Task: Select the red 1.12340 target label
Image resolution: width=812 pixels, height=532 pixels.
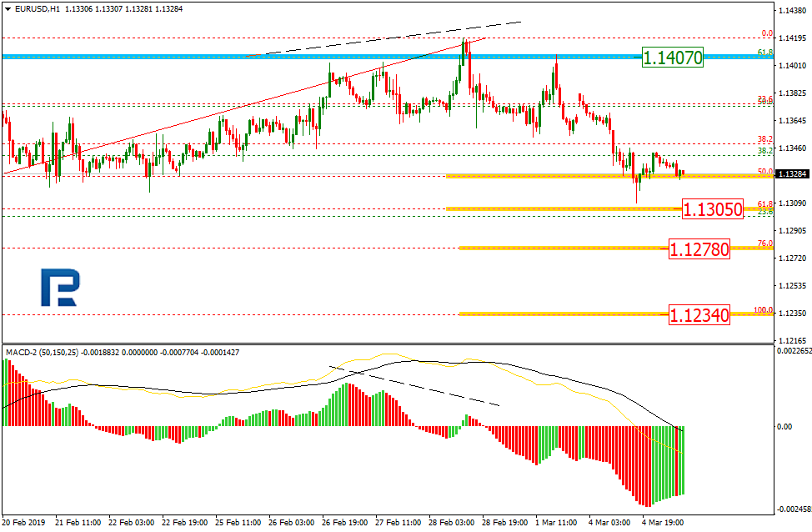Action: pos(699,314)
